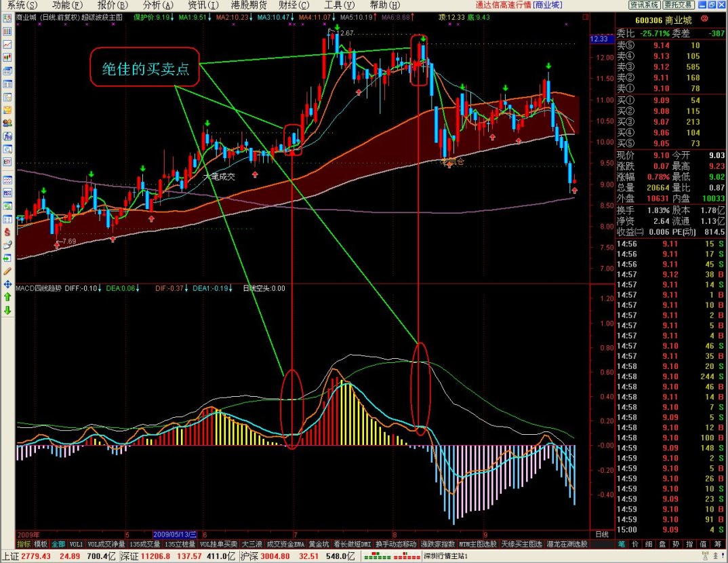Select the 模板 tab at bottom
This screenshot has width=728, height=563.
[41, 544]
